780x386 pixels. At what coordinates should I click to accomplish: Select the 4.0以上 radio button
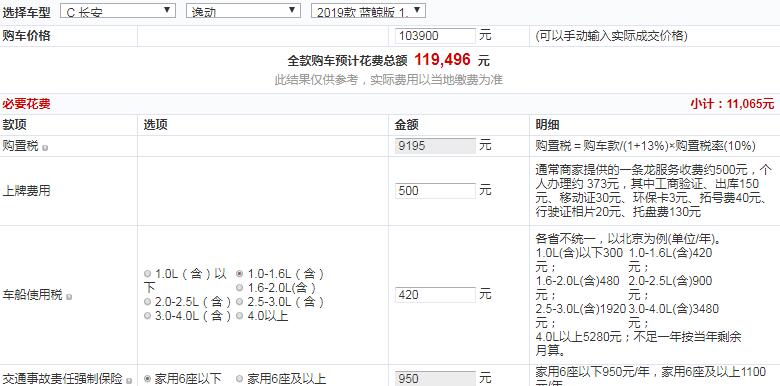click(x=239, y=315)
